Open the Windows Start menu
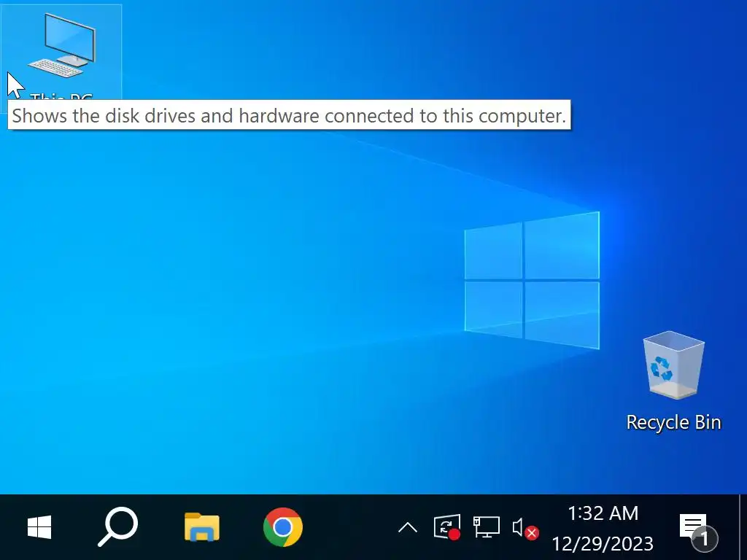This screenshot has height=560, width=747. (x=39, y=527)
